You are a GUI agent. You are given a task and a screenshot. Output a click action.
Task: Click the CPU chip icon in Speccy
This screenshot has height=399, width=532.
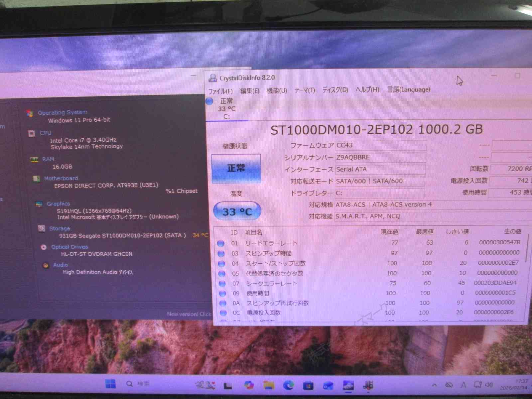(x=32, y=133)
